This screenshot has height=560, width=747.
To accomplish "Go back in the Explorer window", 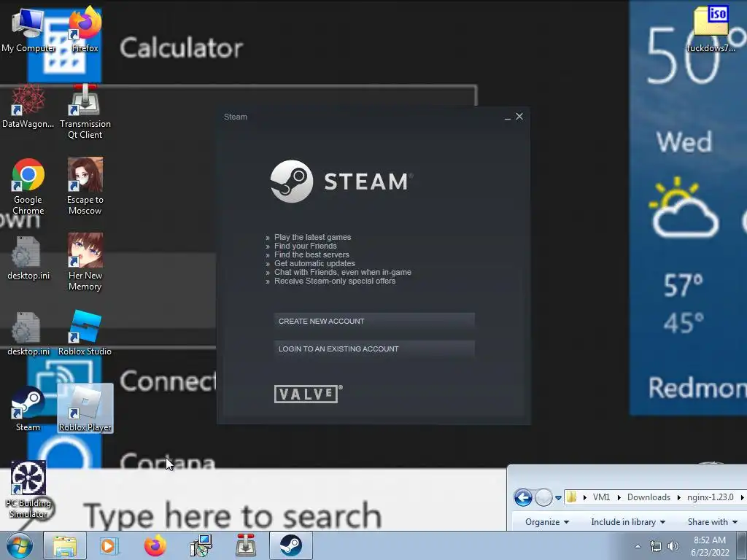I will 523,497.
